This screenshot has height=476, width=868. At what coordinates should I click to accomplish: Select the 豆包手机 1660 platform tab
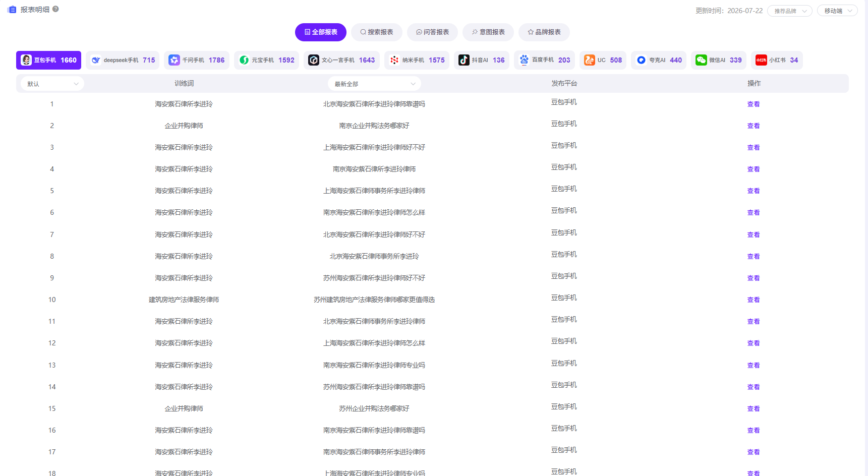(48, 60)
